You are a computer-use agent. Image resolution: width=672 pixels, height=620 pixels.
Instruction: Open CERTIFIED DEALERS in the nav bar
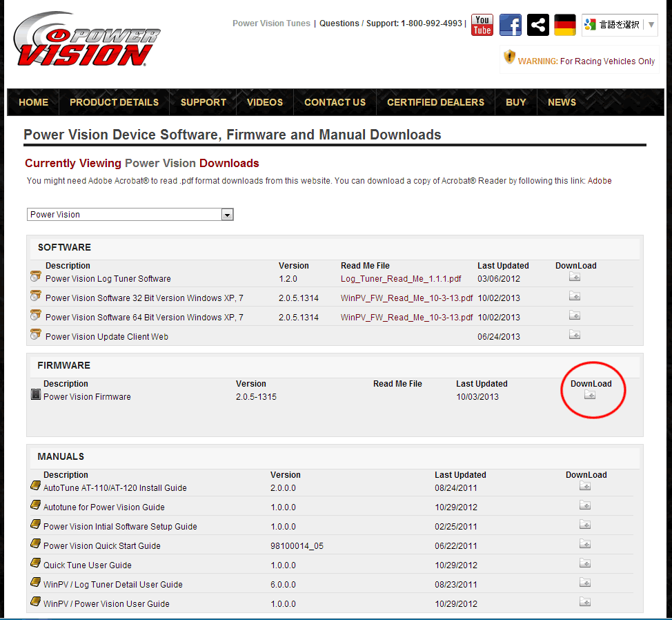(435, 102)
